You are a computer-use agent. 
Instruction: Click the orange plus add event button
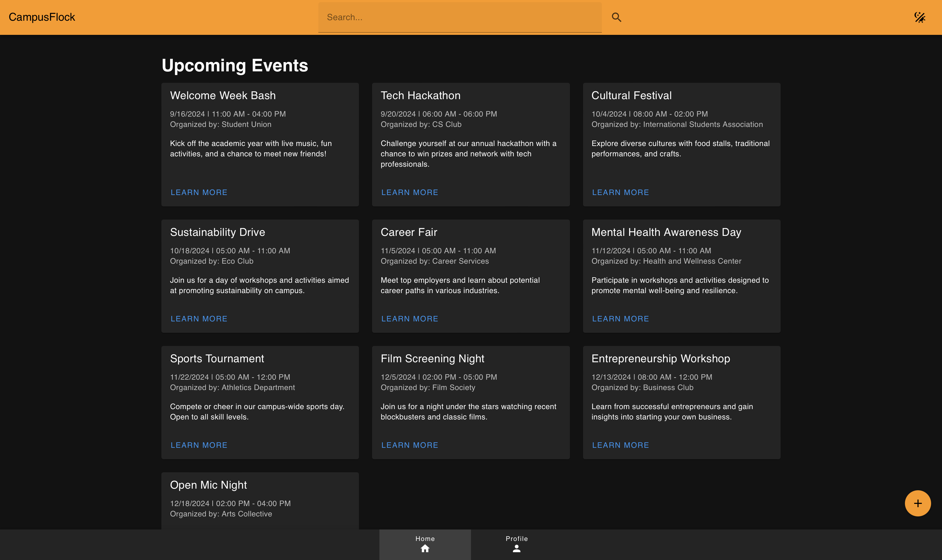pyautogui.click(x=917, y=503)
